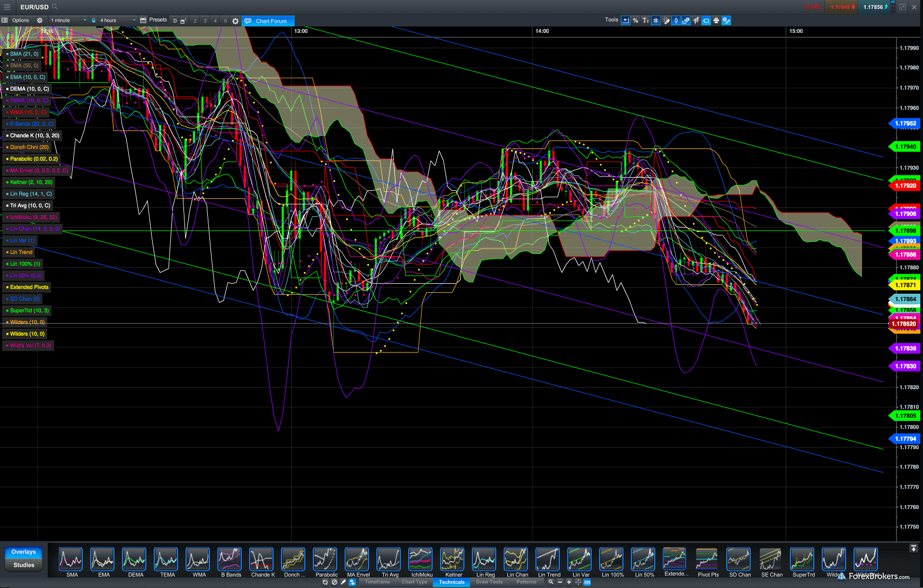Click the current price label 1.178520
Viewport: 923px width, 588px height.
tap(904, 324)
